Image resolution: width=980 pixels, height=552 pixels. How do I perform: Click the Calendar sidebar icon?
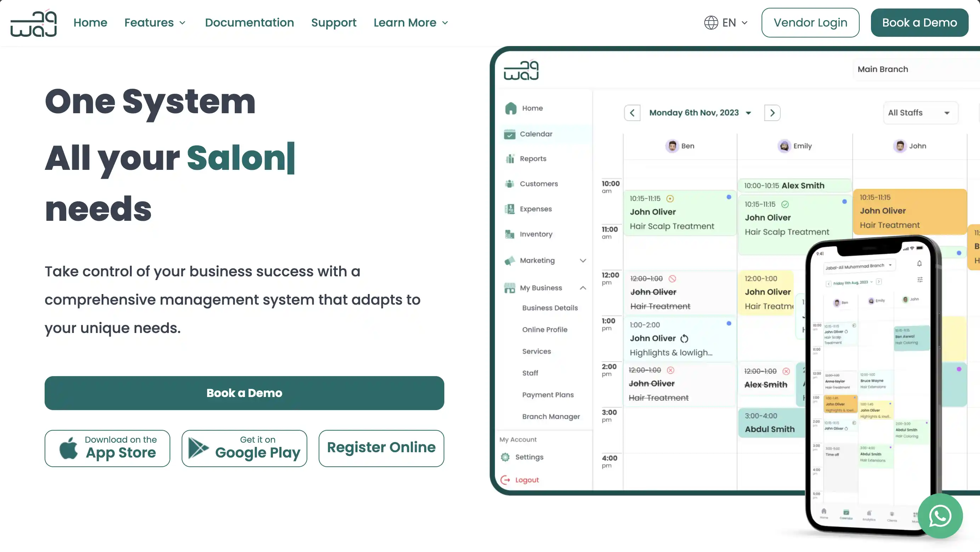point(509,134)
